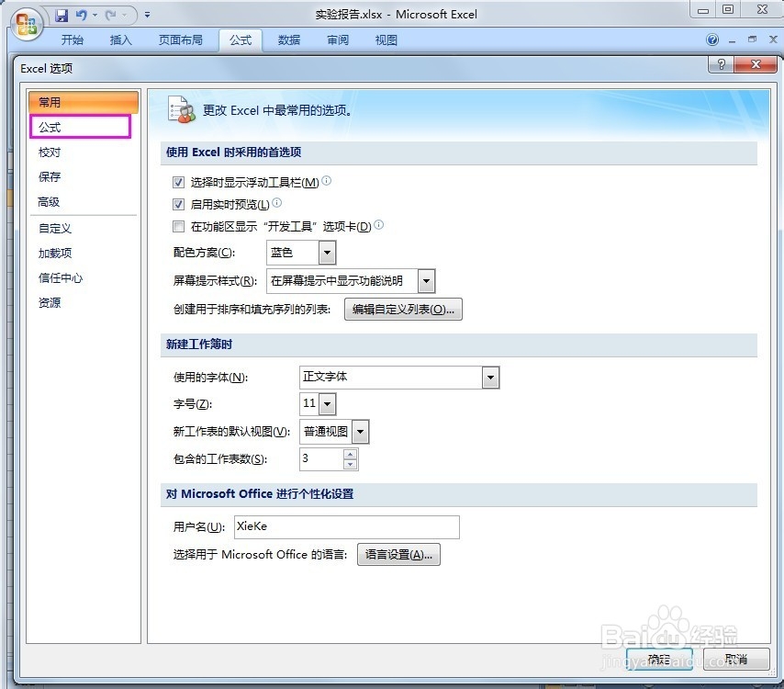Switch to 页面布局 ribbon tab
784x689 pixels.
click(x=181, y=40)
